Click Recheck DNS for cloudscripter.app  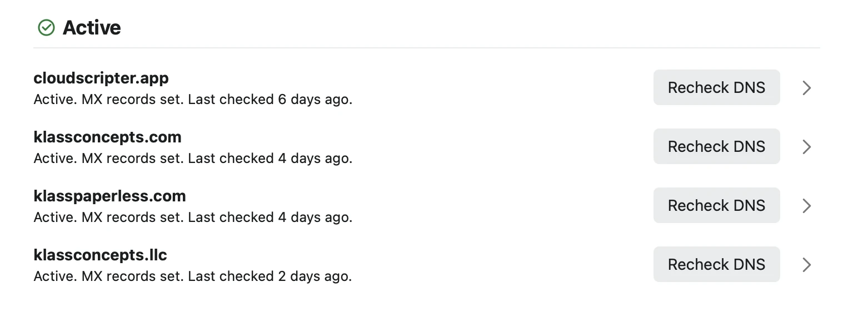[716, 87]
